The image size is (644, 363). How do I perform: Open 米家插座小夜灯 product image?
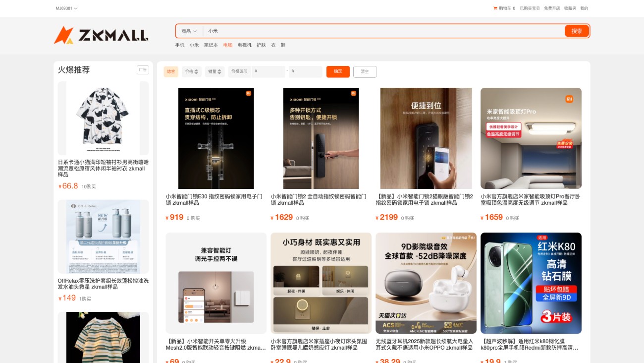(x=321, y=283)
